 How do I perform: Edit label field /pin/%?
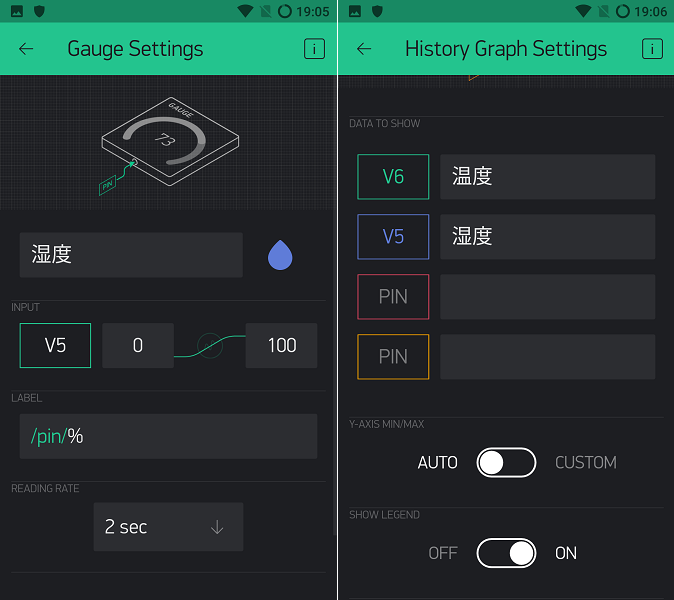click(x=168, y=436)
